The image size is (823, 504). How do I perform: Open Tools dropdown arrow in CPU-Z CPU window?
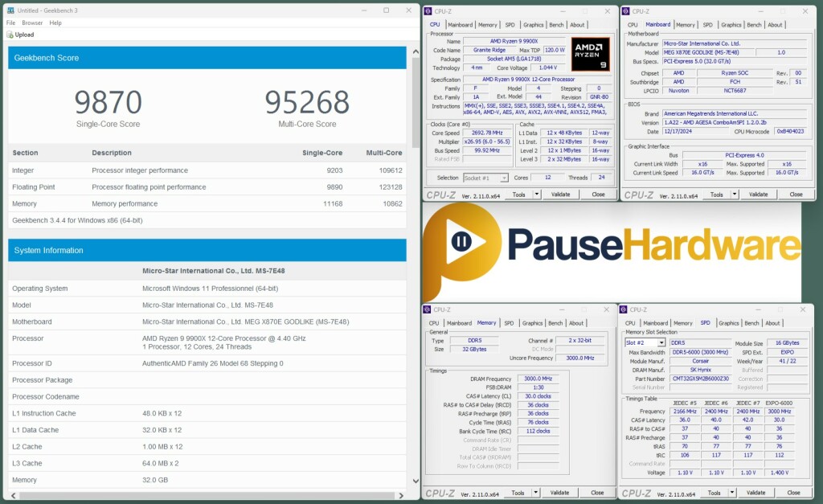pos(536,195)
